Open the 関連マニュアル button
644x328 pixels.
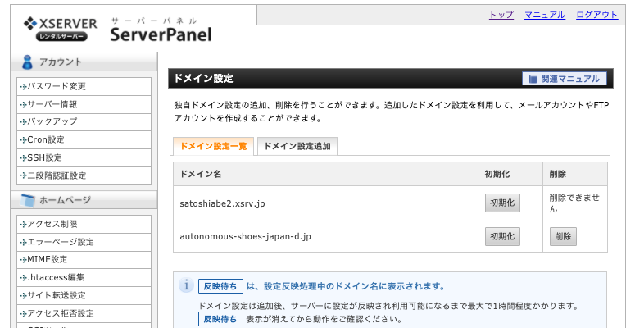tap(565, 80)
